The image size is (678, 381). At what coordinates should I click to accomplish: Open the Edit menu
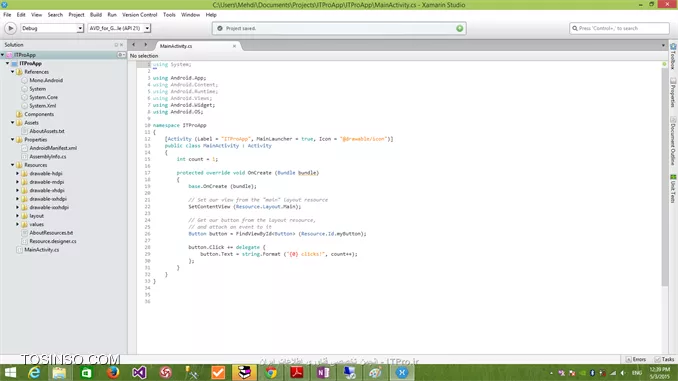click(21, 15)
